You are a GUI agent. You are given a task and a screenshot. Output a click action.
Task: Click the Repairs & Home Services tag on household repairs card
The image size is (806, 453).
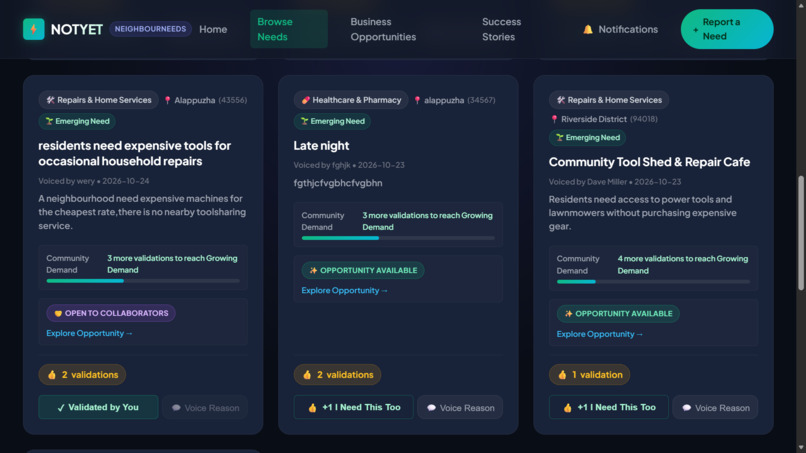coord(99,100)
